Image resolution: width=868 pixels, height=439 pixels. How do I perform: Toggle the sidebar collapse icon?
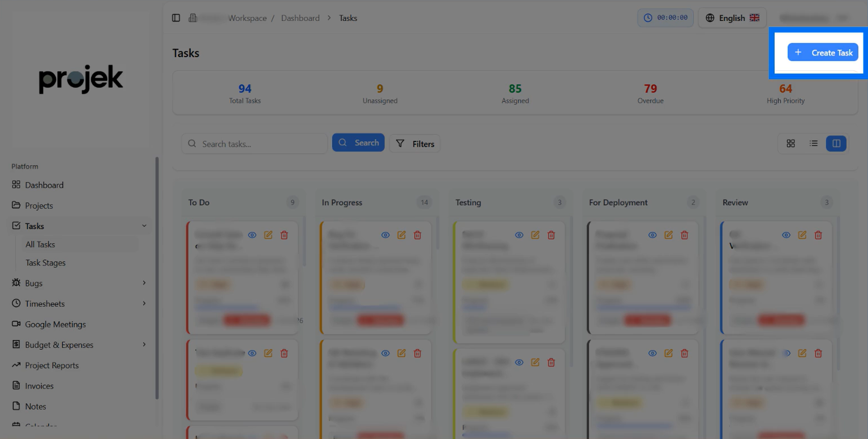176,18
